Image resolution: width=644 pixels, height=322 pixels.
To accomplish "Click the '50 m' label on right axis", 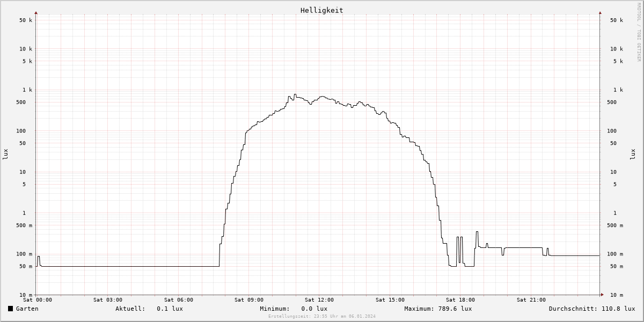I will pos(617,267).
